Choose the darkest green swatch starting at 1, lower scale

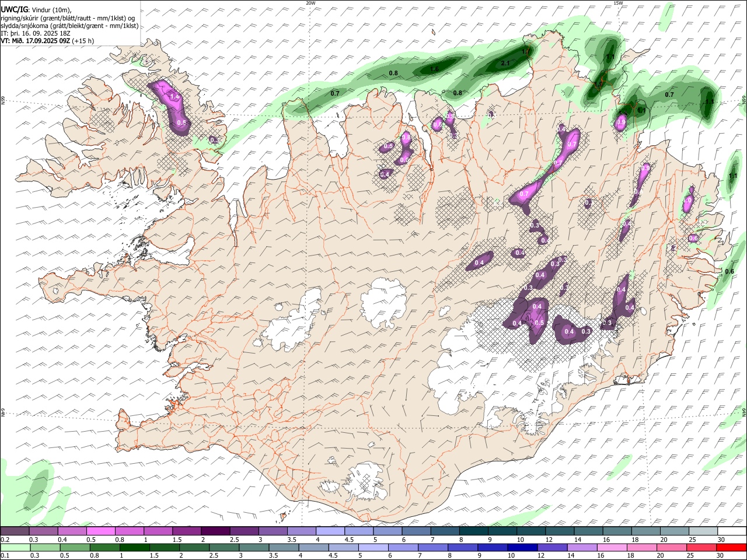pyautogui.click(x=134, y=548)
